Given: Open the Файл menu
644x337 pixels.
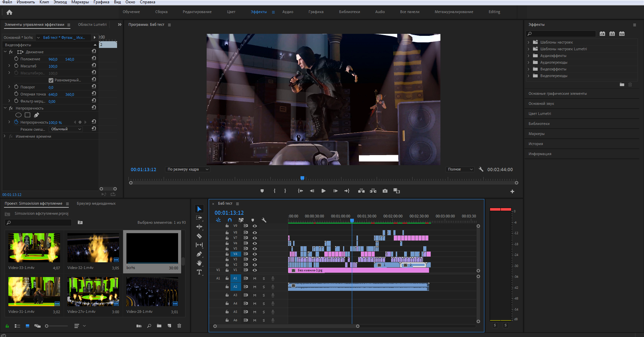Looking at the screenshot, I should (x=7, y=2).
